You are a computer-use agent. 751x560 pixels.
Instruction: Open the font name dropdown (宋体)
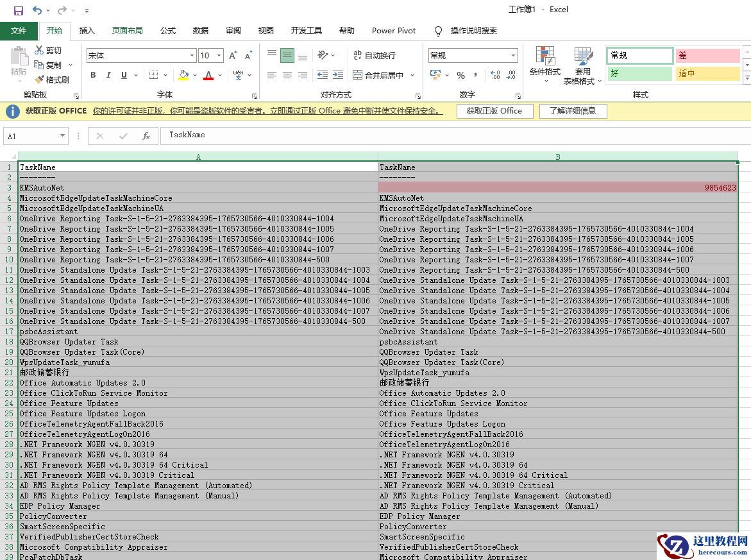point(192,56)
